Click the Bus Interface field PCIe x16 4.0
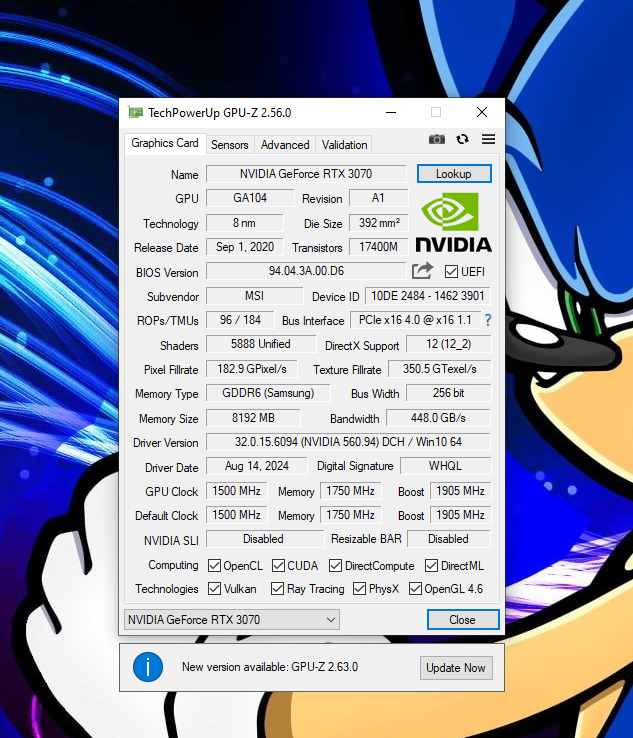 pyautogui.click(x=415, y=320)
